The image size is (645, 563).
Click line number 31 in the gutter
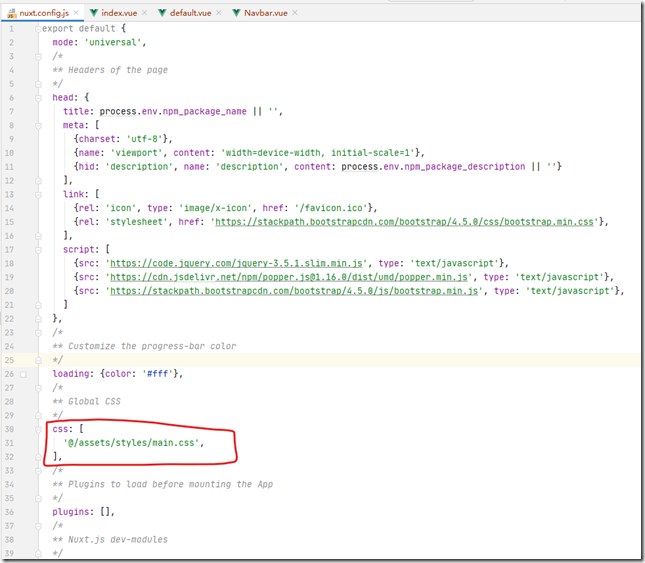pyautogui.click(x=9, y=443)
